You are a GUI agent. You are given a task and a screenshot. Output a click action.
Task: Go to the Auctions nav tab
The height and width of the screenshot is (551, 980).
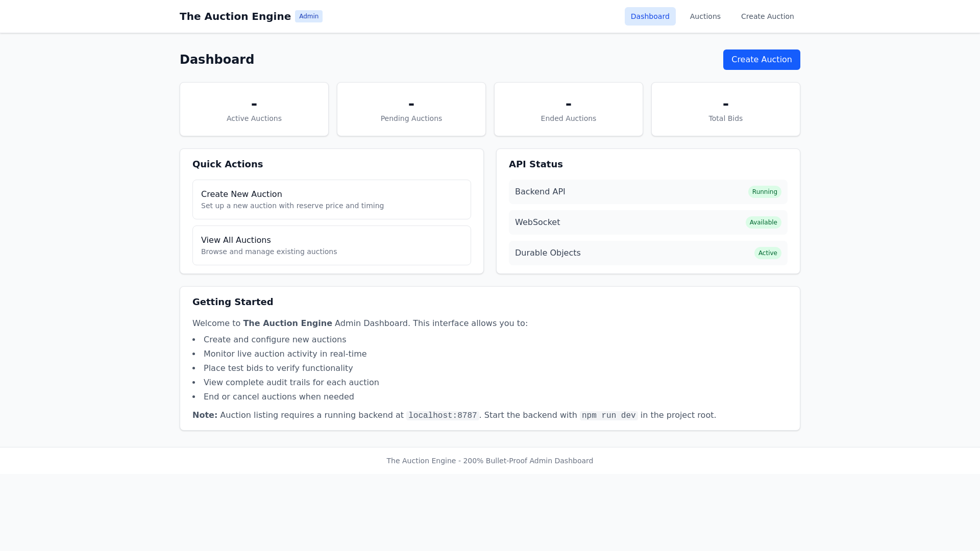pos(705,16)
